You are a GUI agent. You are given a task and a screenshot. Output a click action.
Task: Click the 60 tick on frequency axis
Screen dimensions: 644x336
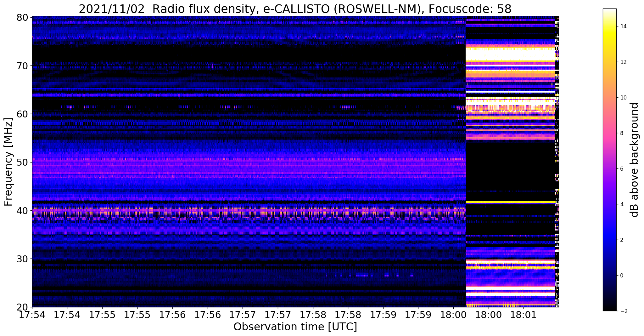(x=22, y=114)
